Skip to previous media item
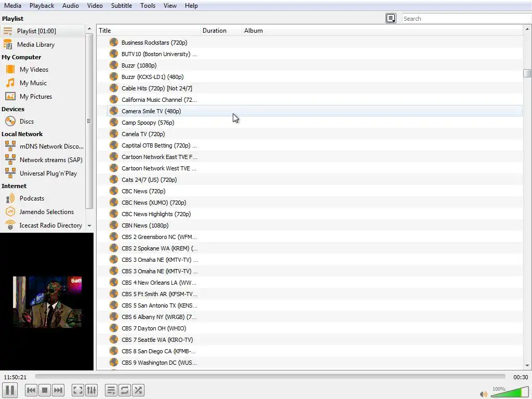 point(31,390)
